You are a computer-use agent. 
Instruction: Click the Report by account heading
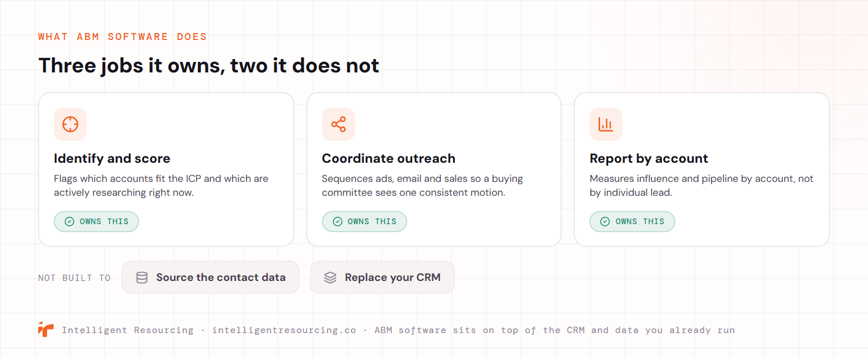coord(649,159)
